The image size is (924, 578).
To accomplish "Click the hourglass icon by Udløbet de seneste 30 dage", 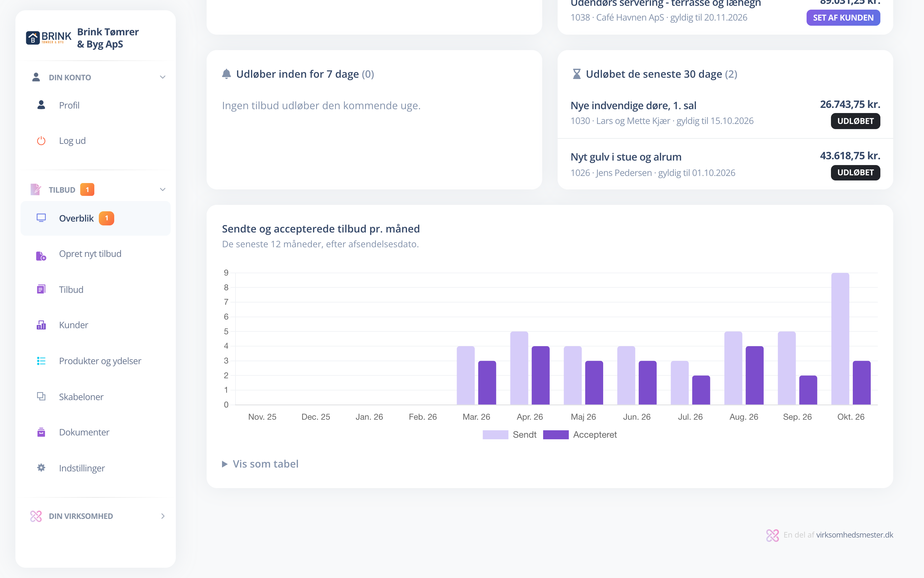I will pyautogui.click(x=577, y=74).
